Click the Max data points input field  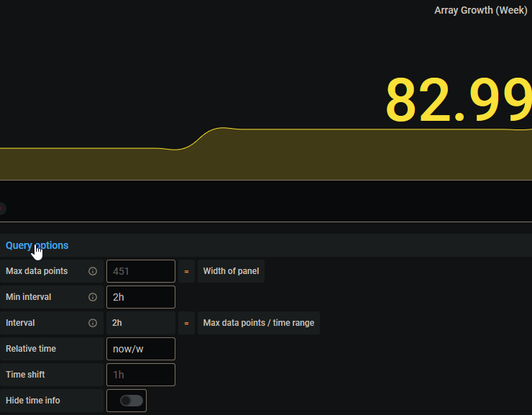coord(141,271)
